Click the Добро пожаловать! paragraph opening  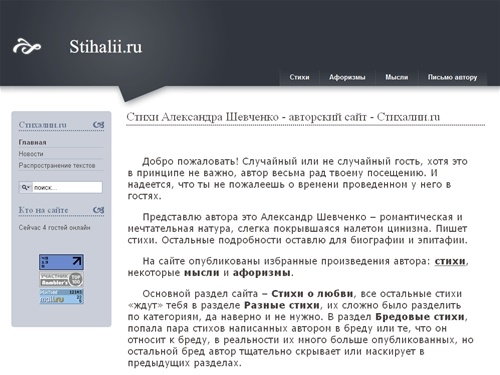click(x=190, y=162)
